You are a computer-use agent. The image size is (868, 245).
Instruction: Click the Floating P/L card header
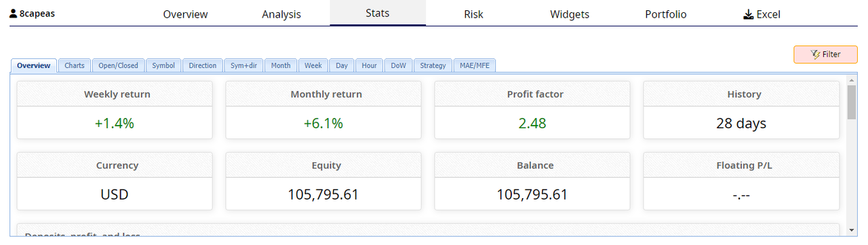(x=741, y=165)
